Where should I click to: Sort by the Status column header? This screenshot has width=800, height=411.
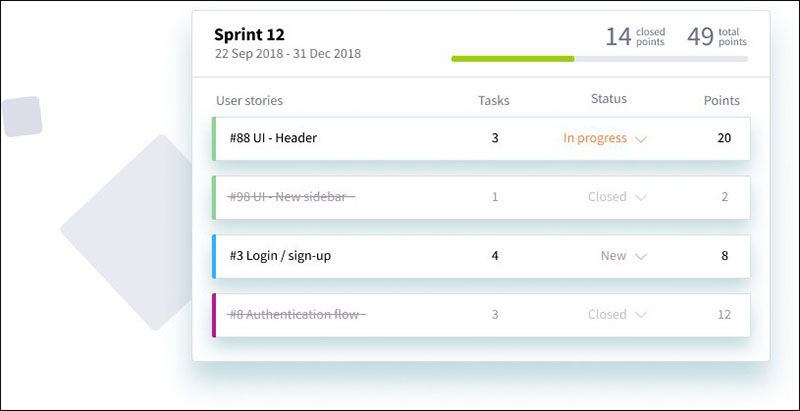point(609,99)
